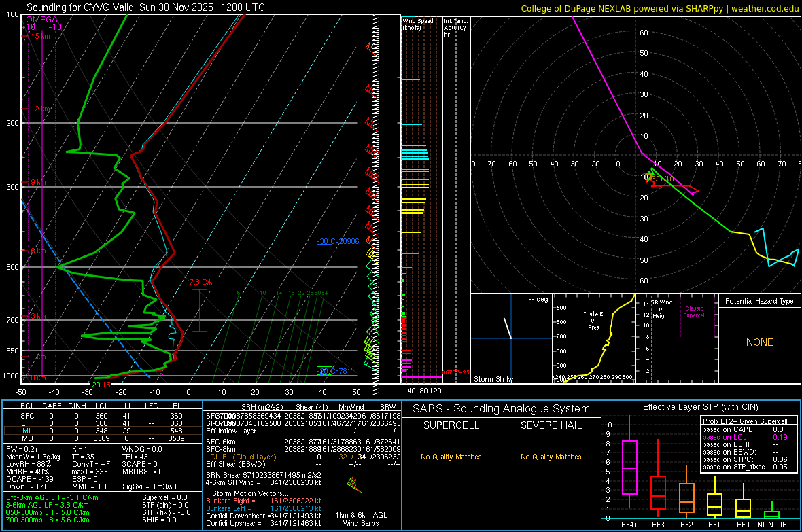Click the CAPE column header
Screen dimensions: 802x532
[52, 406]
